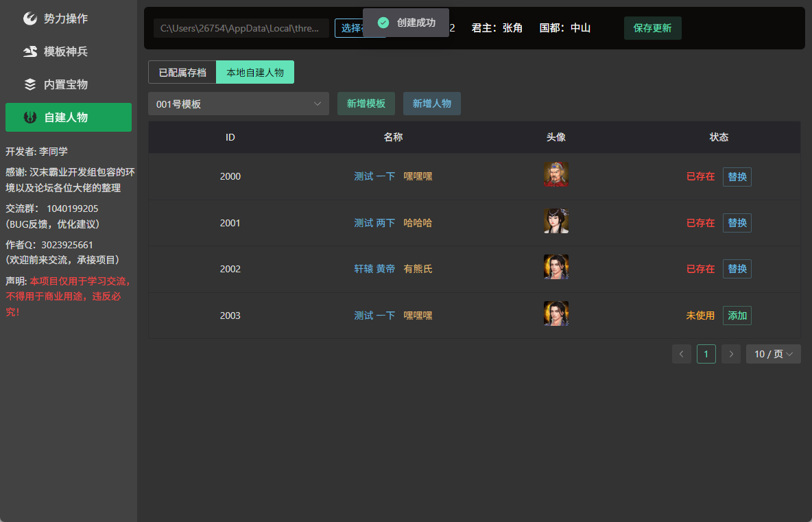Open the 势力操作 sidebar item icon
Viewport: 812px width, 522px height.
point(30,19)
